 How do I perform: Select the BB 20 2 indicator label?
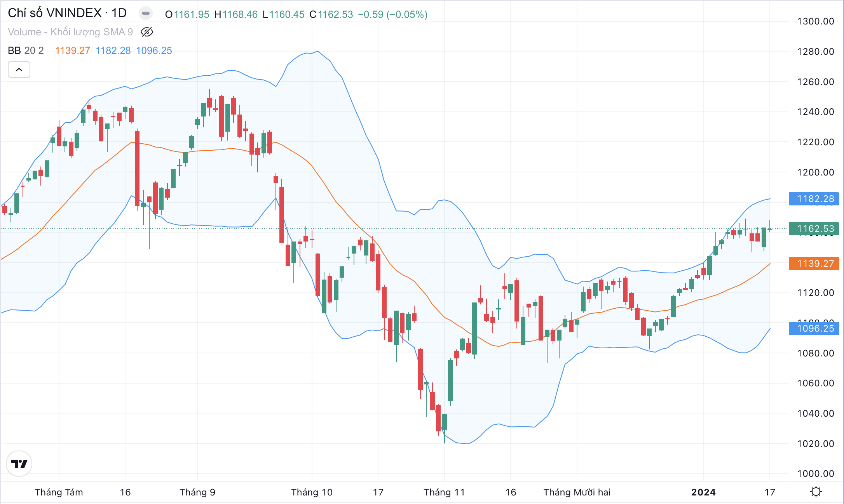[x=26, y=50]
